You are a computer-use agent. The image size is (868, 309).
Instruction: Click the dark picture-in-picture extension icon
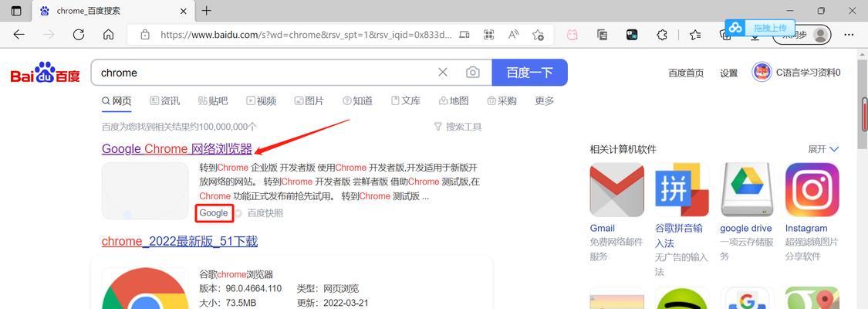[632, 35]
